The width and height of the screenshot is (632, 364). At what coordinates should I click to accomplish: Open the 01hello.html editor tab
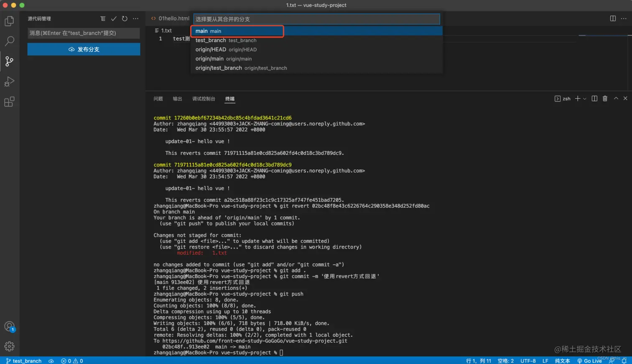point(170,18)
